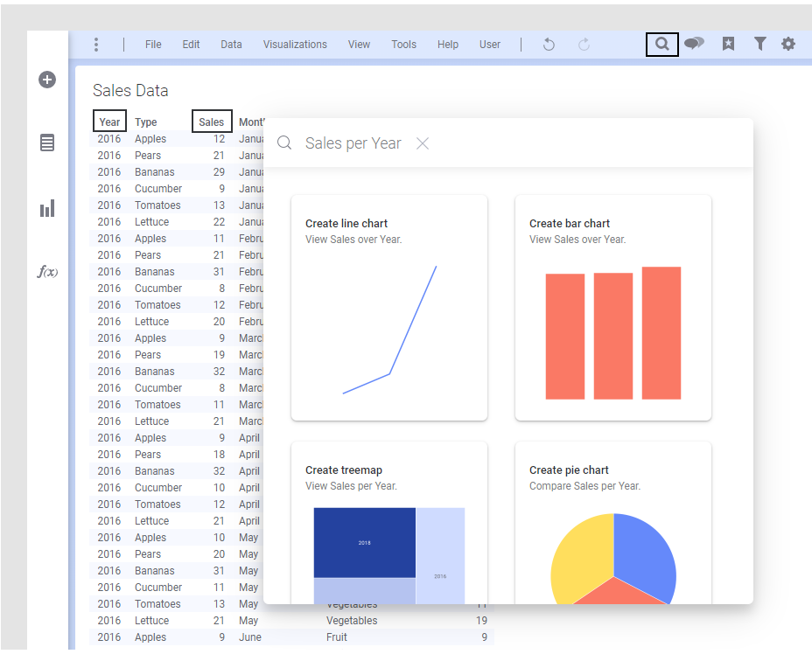Open the Visualizations menu
The height and width of the screenshot is (654, 812).
point(295,45)
